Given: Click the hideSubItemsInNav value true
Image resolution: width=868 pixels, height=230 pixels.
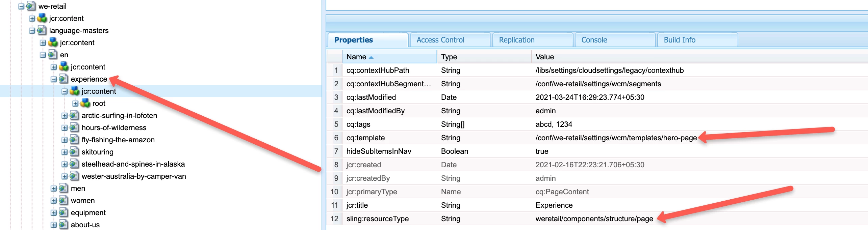Looking at the screenshot, I should coord(542,151).
